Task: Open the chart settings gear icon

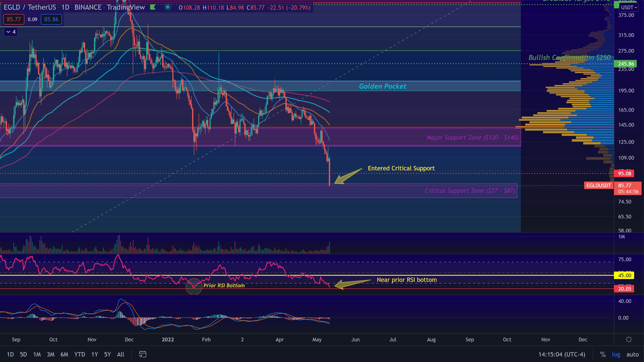Action: pyautogui.click(x=629, y=339)
